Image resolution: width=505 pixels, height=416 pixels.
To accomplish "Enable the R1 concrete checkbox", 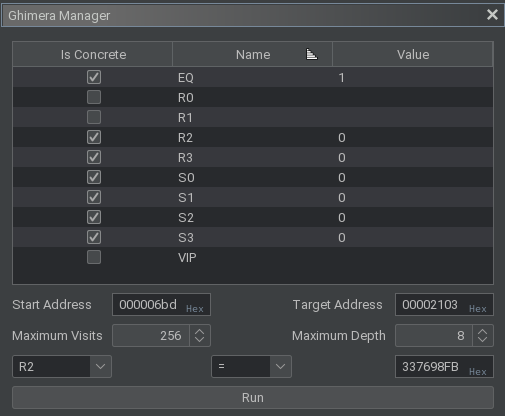I will click(x=94, y=117).
